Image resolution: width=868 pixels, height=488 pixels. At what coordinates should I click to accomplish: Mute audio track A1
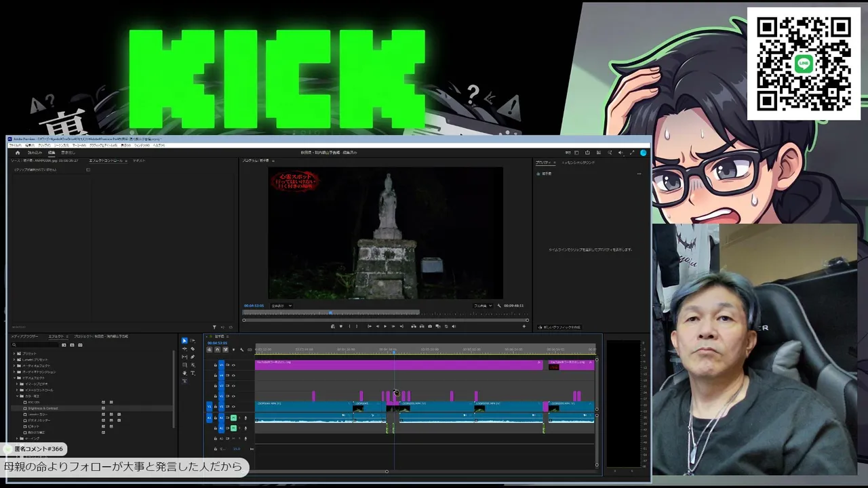233,418
